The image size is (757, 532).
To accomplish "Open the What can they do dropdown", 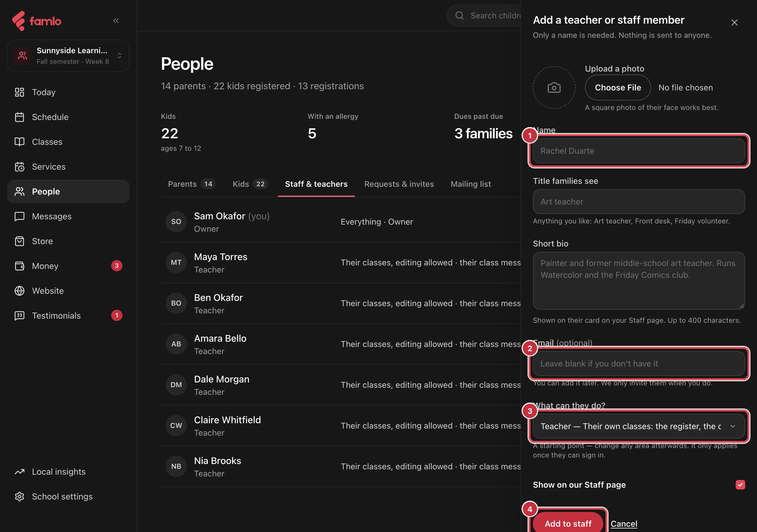I will 639,426.
